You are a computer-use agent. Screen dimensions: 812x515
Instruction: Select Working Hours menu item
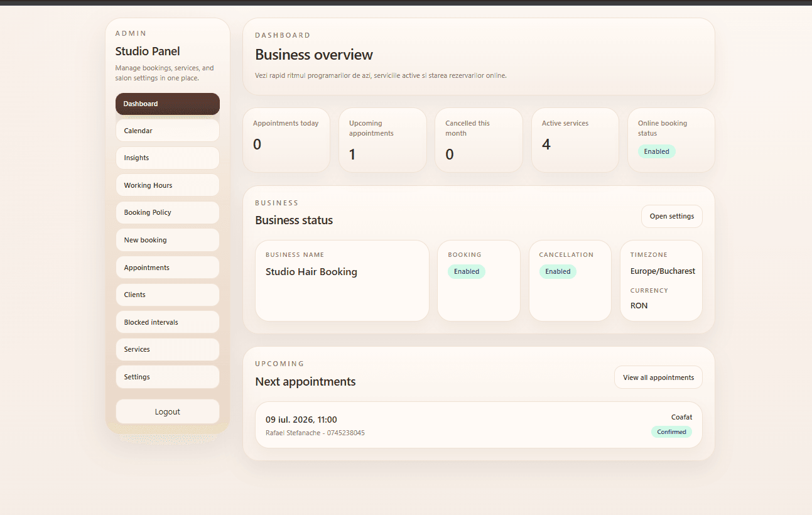[x=168, y=185]
